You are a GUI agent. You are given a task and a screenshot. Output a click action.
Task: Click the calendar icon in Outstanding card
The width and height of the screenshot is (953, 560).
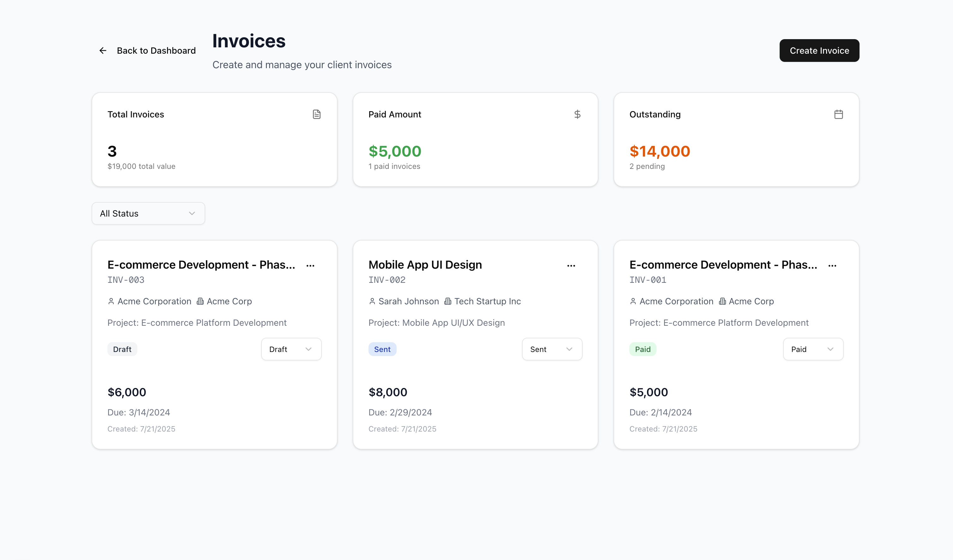click(x=838, y=114)
